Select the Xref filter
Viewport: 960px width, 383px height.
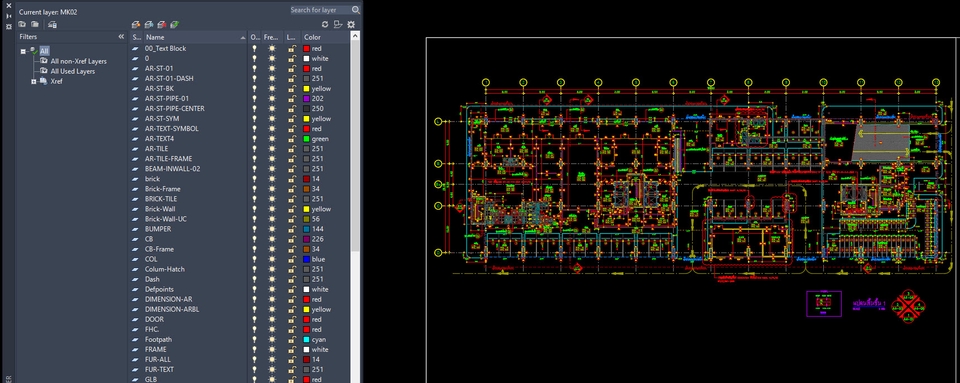point(56,81)
